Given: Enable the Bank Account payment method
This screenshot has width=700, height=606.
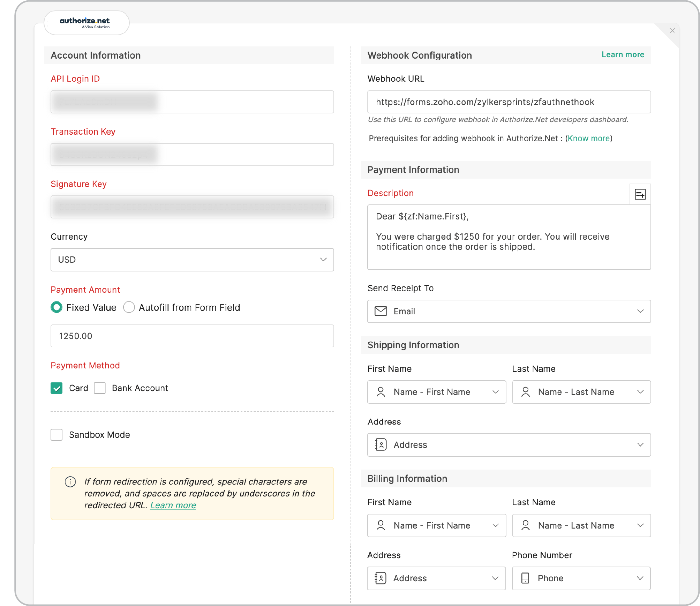Looking at the screenshot, I should point(99,388).
